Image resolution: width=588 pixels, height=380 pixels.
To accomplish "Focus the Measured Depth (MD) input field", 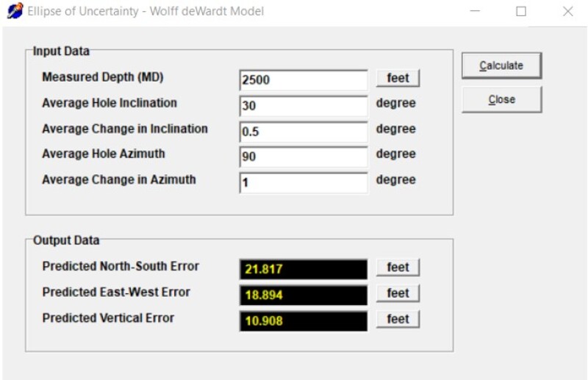I will coord(303,79).
